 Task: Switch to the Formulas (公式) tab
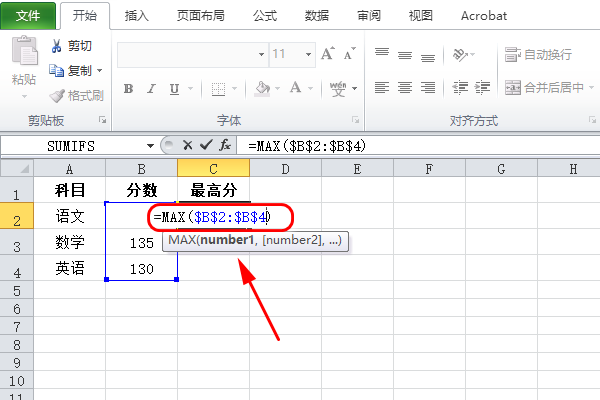pyautogui.click(x=264, y=16)
